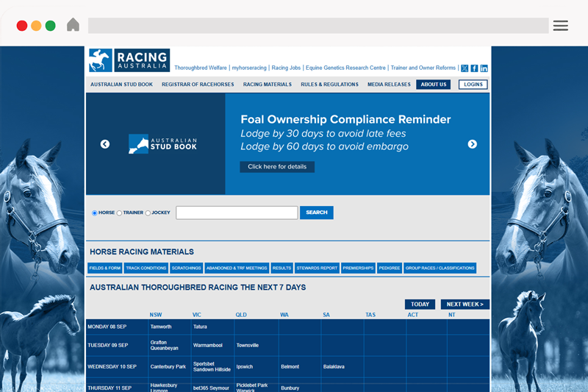Open the Stewards Report tab

(317, 268)
